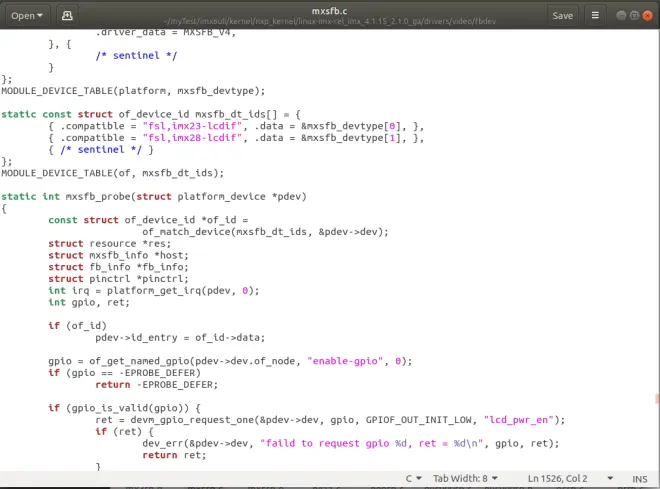Click on of_match_device call line
Screen dimensions: 660x489
point(265,232)
